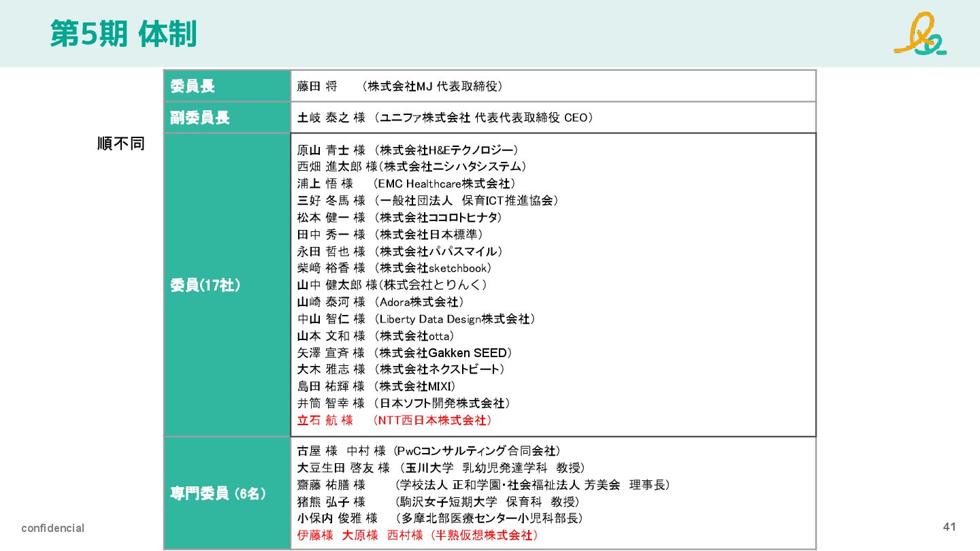
Task: Click 柴崎 裕香 様 sketchbook line
Action: (395, 268)
